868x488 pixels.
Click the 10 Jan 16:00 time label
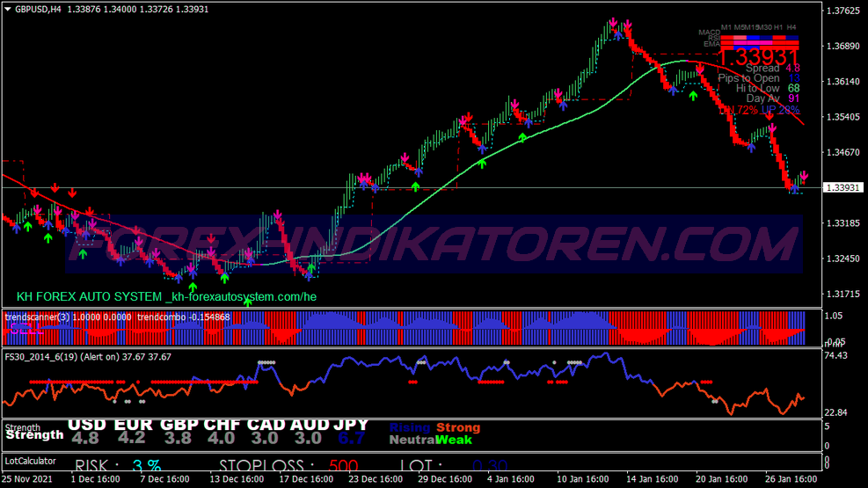point(583,479)
